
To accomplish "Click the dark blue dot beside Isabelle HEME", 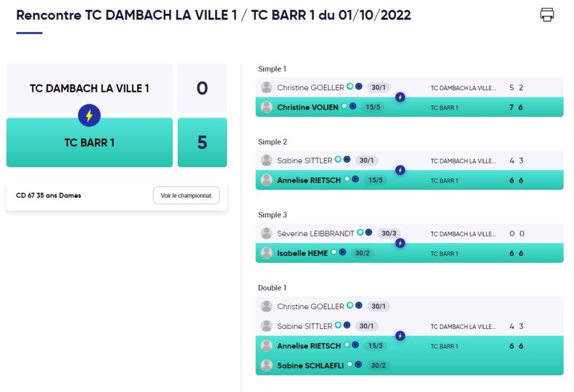I will 342,252.
